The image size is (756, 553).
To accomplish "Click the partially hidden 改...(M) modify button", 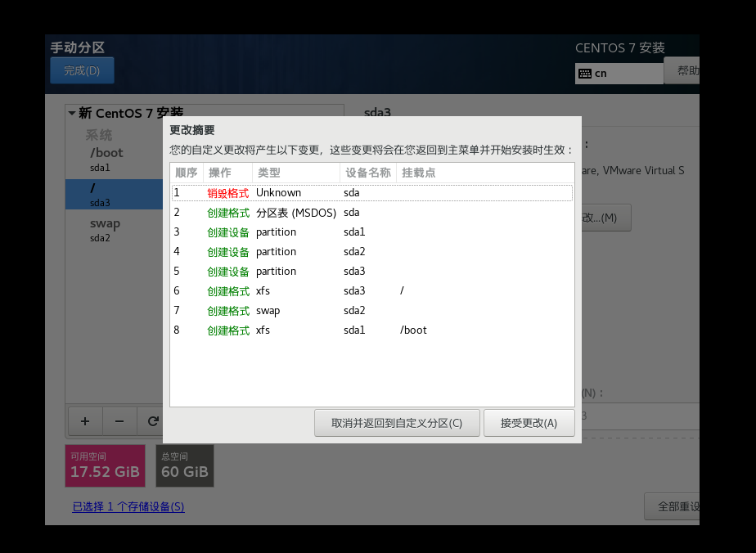I will pyautogui.click(x=606, y=218).
